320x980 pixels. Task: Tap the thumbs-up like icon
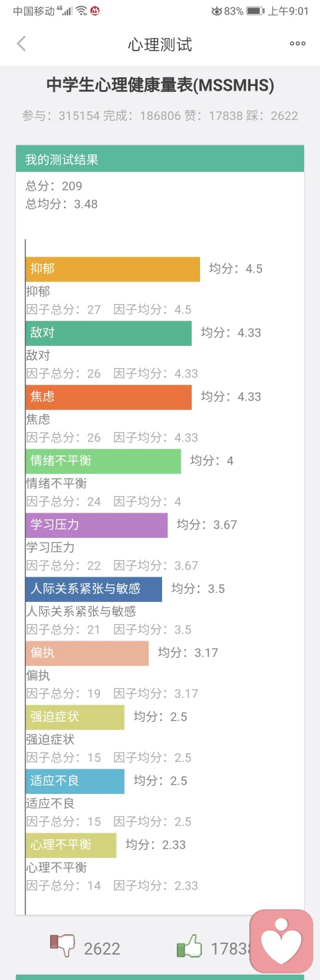click(x=189, y=946)
